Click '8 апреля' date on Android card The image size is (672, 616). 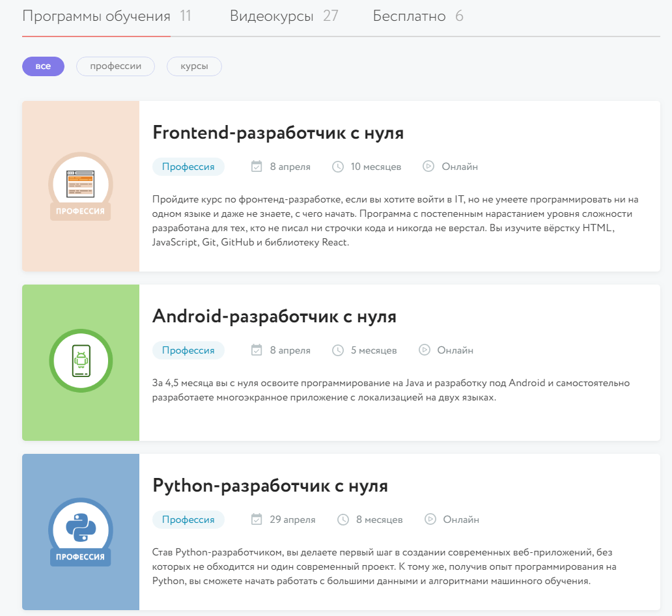(x=290, y=350)
